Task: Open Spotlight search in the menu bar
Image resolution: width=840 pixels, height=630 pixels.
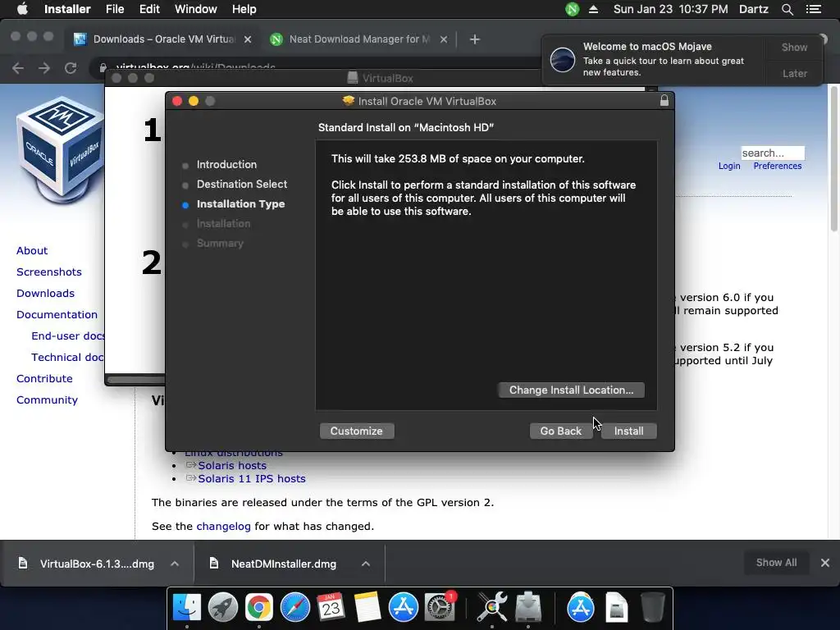Action: (x=787, y=9)
